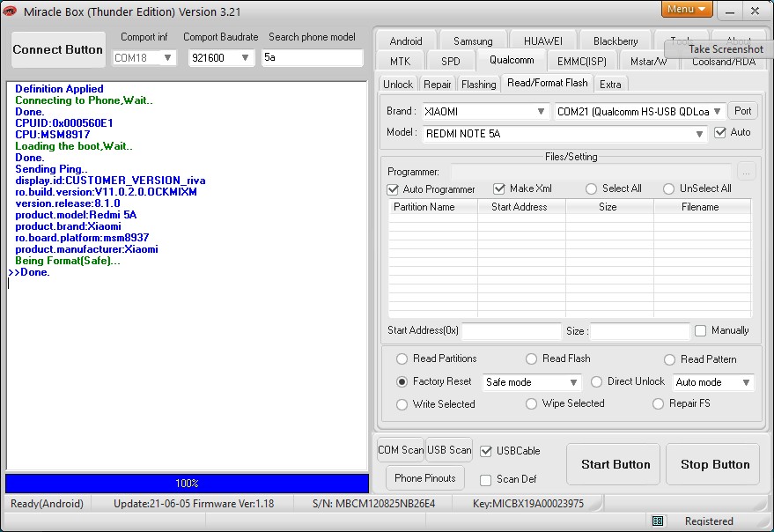Switch to the SPD tab
The image size is (774, 532).
point(451,62)
